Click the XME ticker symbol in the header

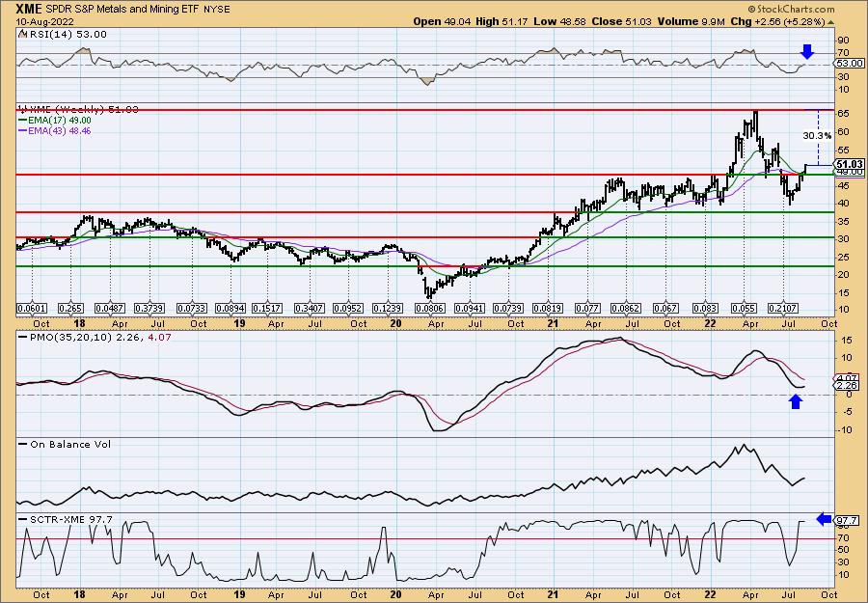click(29, 9)
